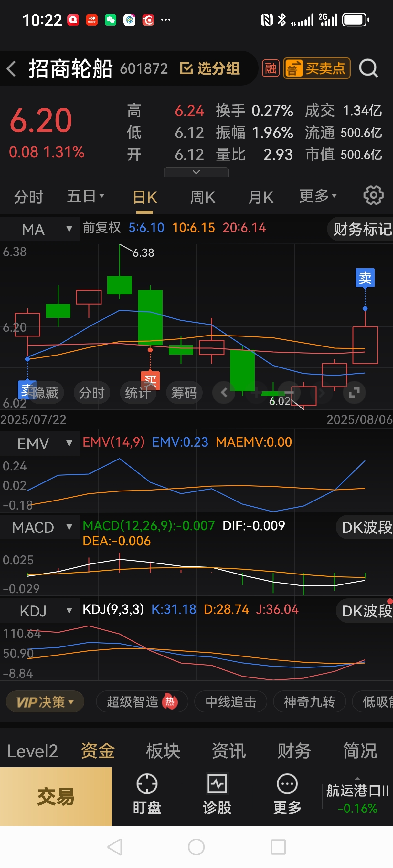The height and width of the screenshot is (868, 393).
Task: Tap the DK波段 button beside KDJ
Action: [365, 611]
